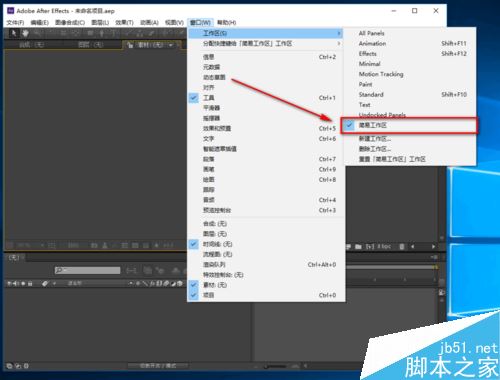Open the 文件(F) menu

pos(15,23)
